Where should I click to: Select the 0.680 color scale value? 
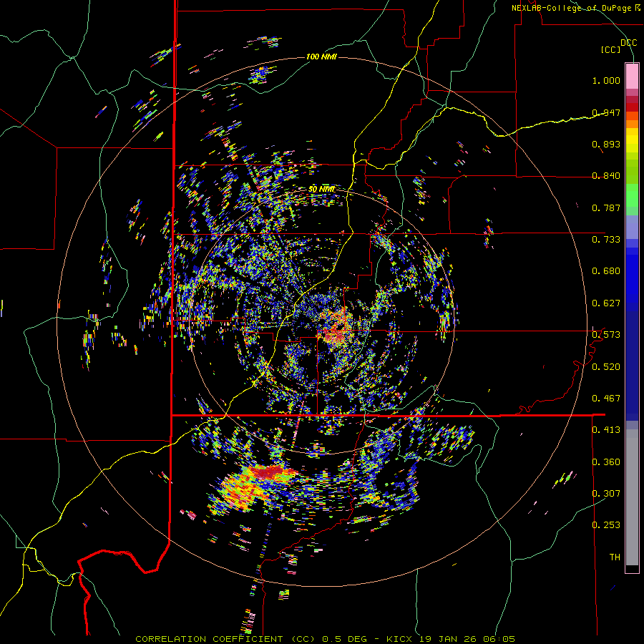(x=606, y=271)
